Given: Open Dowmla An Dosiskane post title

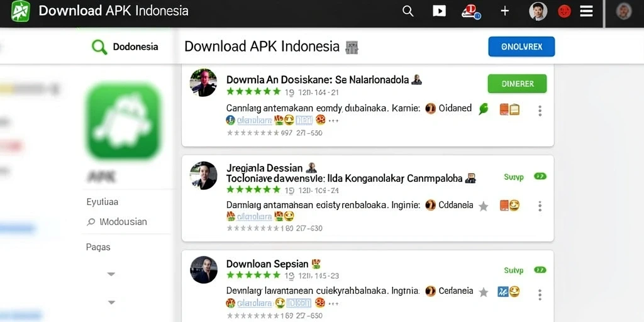Looking at the screenshot, I should 318,79.
